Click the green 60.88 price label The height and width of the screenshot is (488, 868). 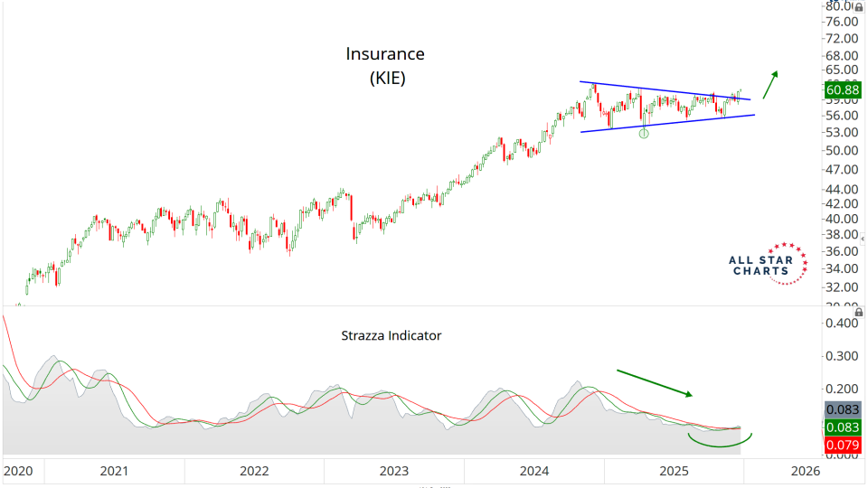842,89
